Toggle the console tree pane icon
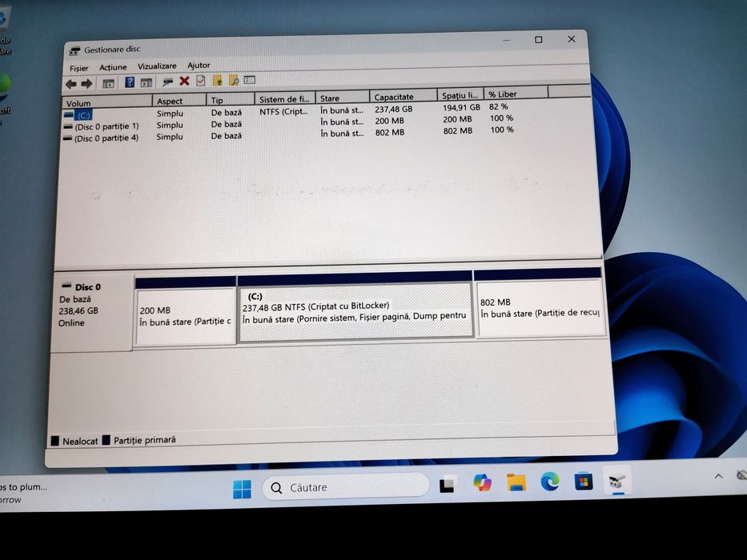This screenshot has width=747, height=560. click(109, 83)
